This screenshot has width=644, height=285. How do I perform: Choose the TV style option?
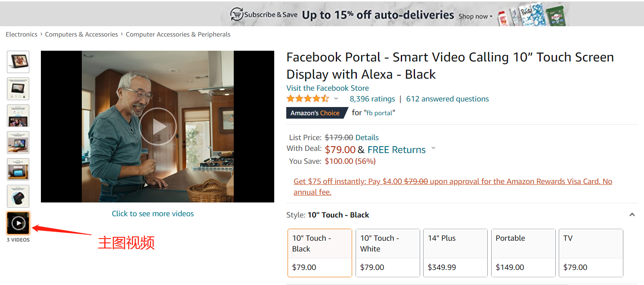(591, 253)
